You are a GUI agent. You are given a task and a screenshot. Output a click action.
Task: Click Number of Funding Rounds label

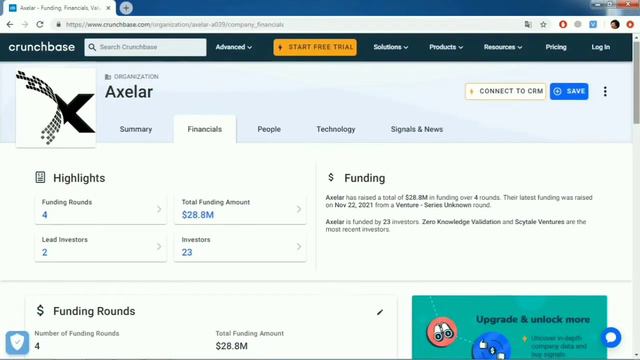(x=77, y=333)
